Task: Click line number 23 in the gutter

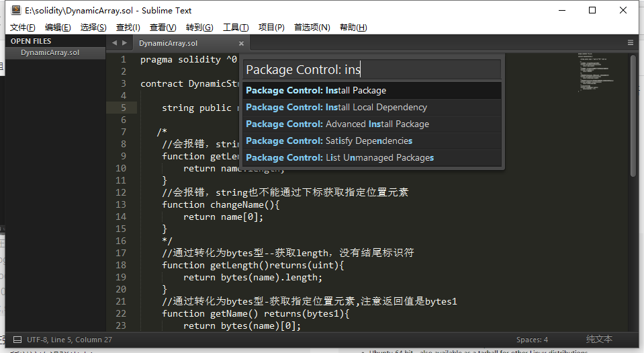Action: (121, 325)
